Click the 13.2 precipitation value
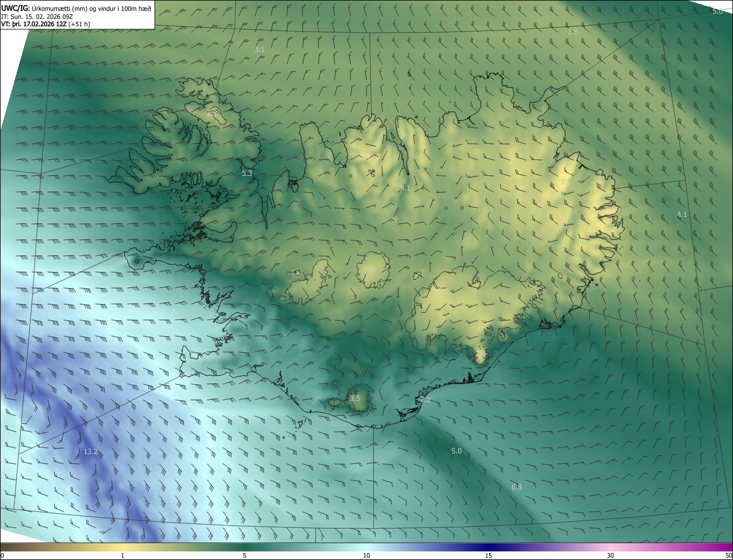Viewport: 733px width, 560px height. (90, 452)
